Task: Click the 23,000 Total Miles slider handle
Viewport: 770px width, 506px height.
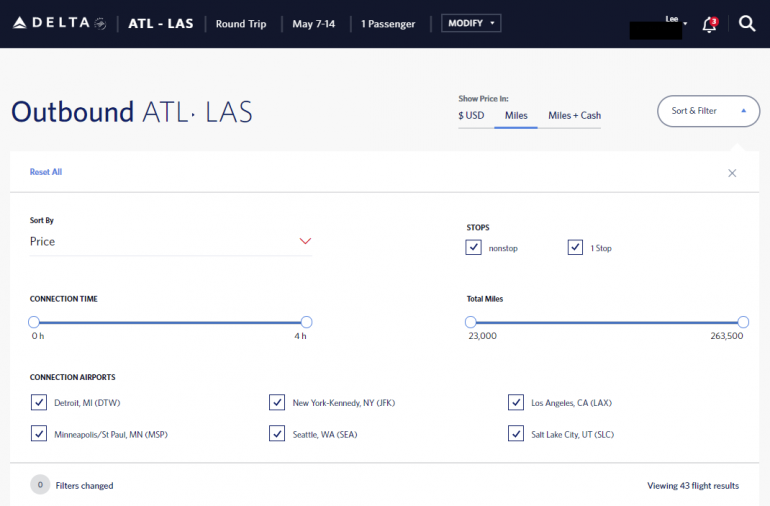Action: point(471,322)
